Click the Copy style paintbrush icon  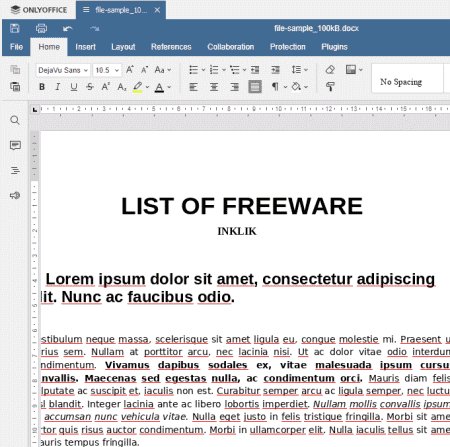click(330, 87)
